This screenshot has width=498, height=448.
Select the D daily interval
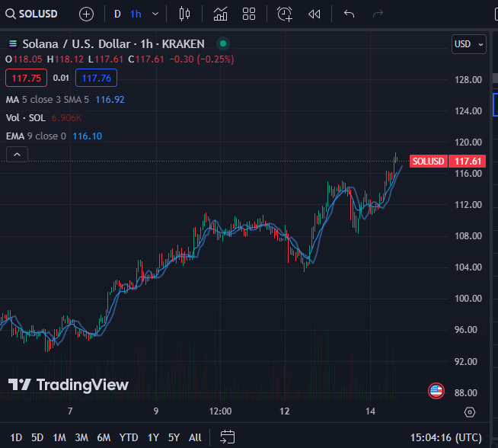point(117,14)
